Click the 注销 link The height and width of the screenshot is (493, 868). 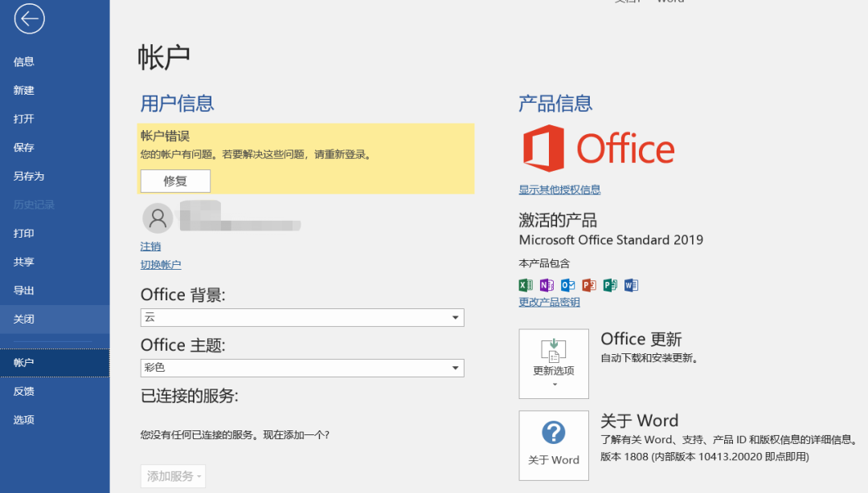click(x=150, y=246)
